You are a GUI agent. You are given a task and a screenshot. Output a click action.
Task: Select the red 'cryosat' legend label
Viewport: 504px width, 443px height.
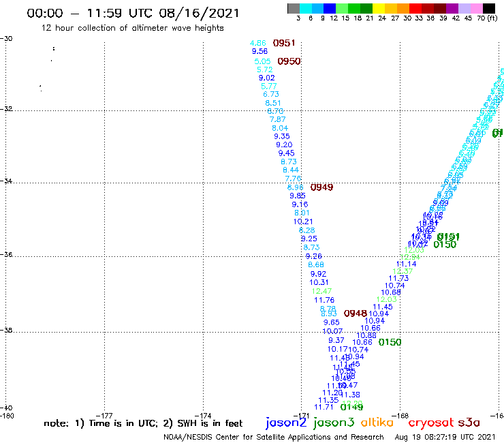pyautogui.click(x=431, y=423)
